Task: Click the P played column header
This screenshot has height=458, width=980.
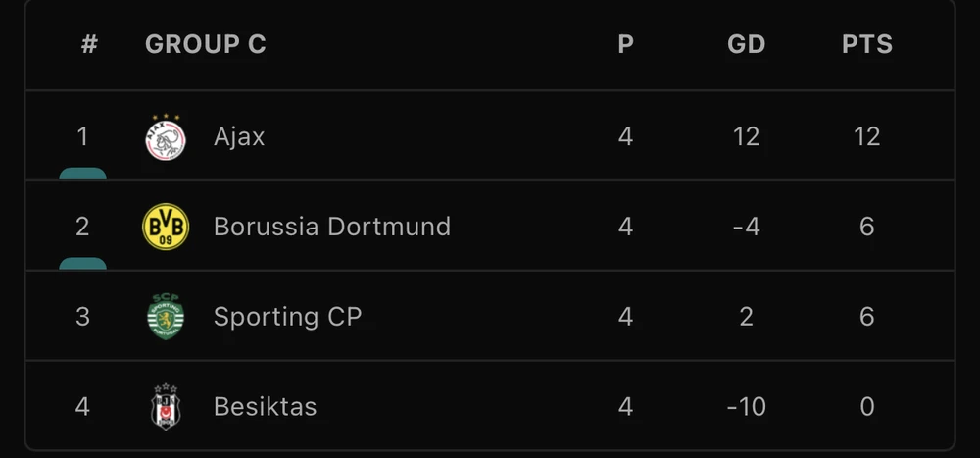Action: point(625,44)
